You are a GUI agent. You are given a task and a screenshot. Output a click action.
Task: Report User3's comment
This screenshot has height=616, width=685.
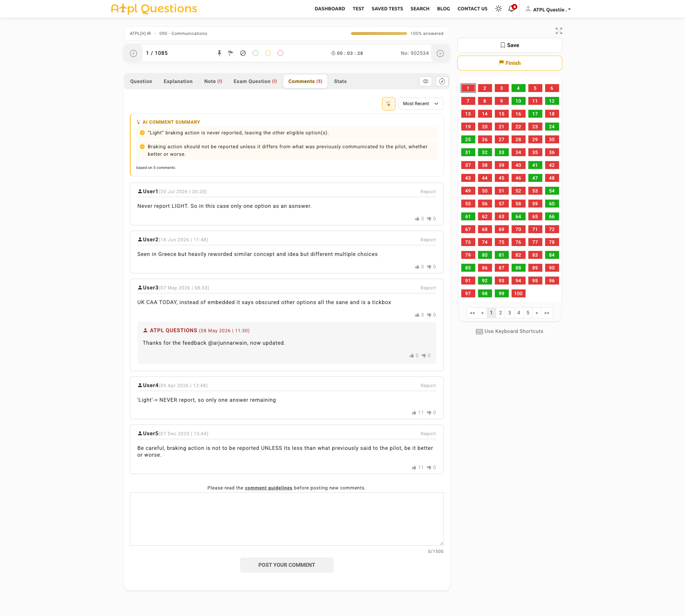[x=428, y=288]
